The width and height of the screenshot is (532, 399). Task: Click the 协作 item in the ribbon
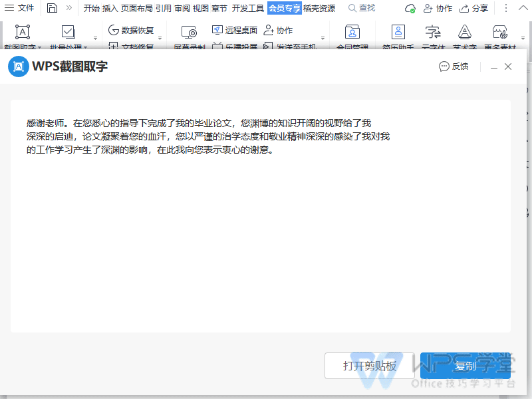(x=278, y=30)
